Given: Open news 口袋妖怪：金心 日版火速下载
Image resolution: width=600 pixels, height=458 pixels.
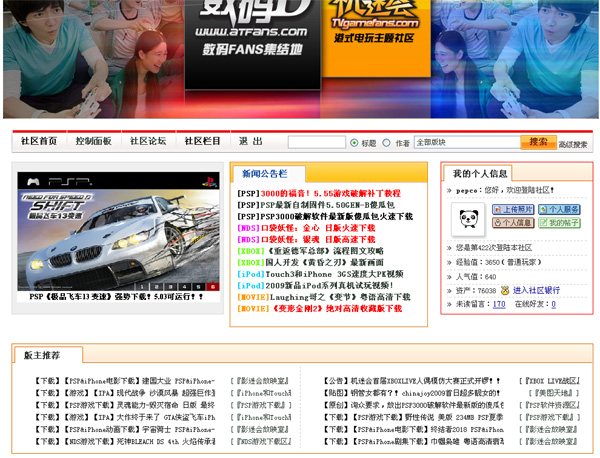Looking at the screenshot, I should click(318, 228).
